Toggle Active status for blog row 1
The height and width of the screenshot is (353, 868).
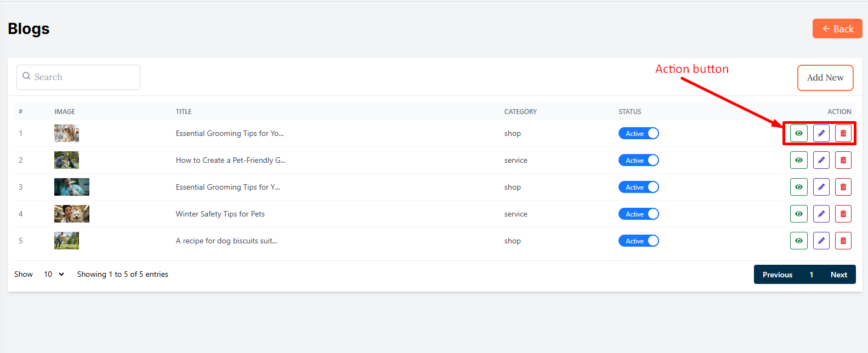point(638,133)
